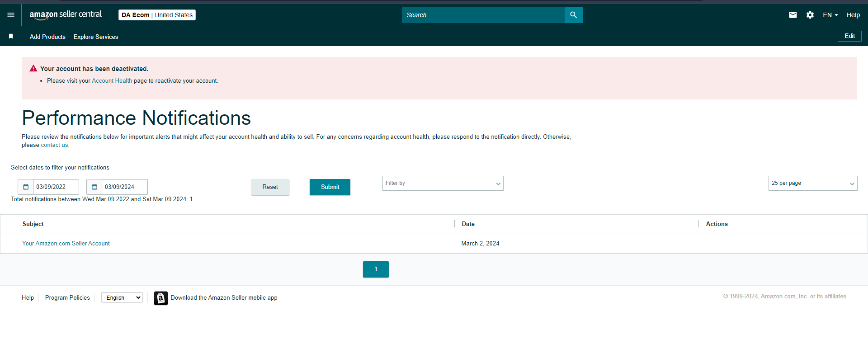This screenshot has width=868, height=358.
Task: Click the Amazon Seller mobile app icon
Action: [x=160, y=298]
